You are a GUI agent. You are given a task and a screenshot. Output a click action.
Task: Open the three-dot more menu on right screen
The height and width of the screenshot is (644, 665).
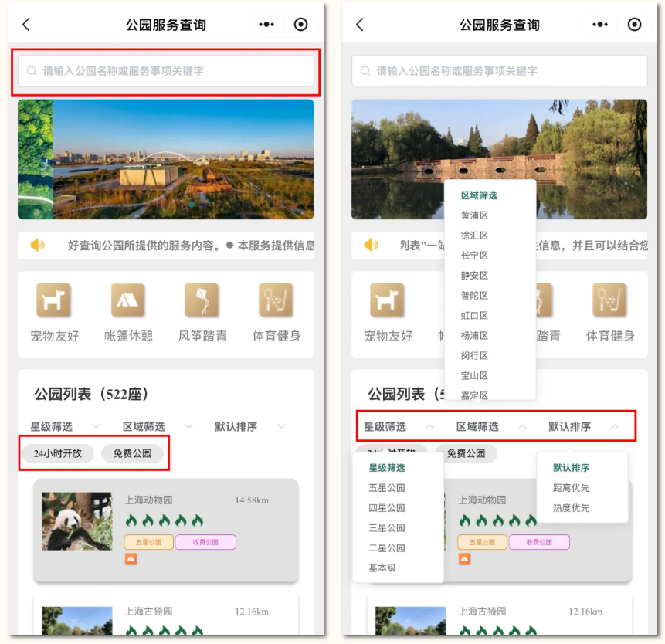point(600,25)
